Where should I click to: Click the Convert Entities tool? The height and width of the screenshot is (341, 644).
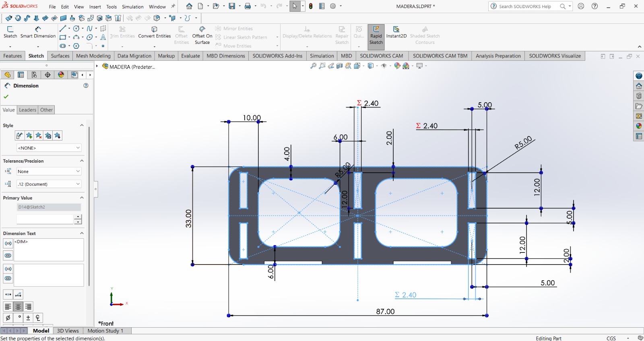click(155, 32)
